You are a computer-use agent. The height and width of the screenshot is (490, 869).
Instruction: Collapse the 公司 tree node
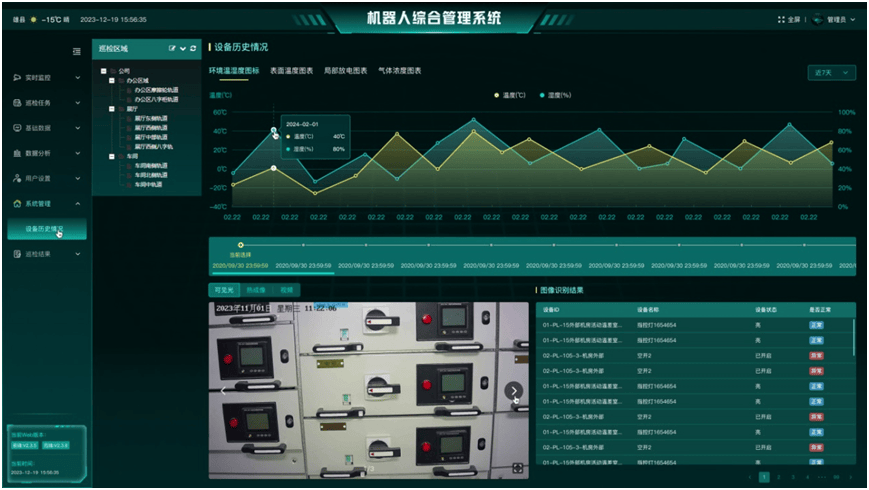point(103,71)
